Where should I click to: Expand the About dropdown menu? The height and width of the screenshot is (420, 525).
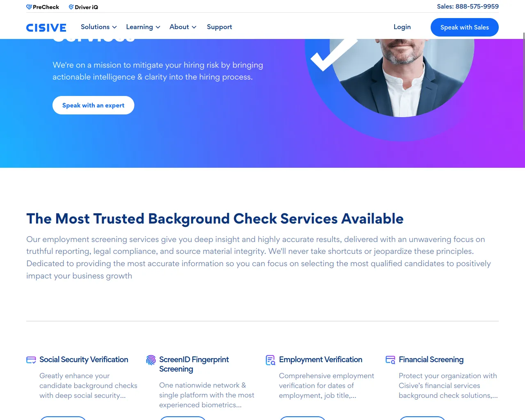(183, 27)
